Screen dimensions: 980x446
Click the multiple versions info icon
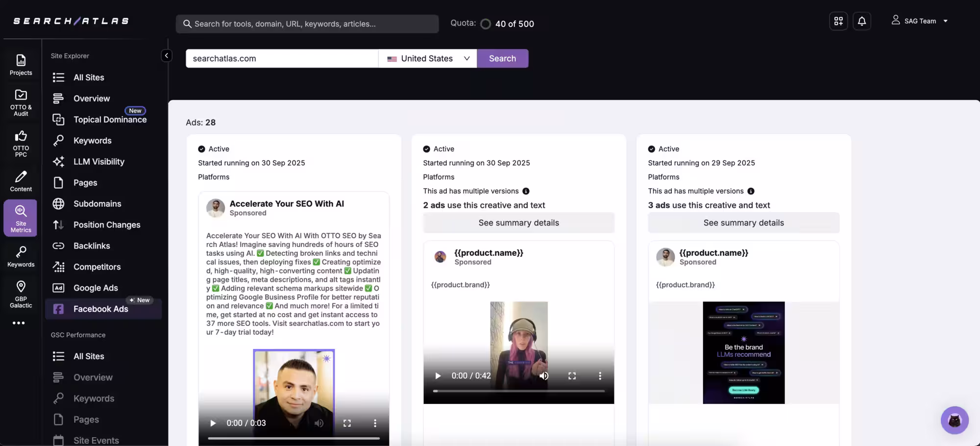[x=526, y=191]
